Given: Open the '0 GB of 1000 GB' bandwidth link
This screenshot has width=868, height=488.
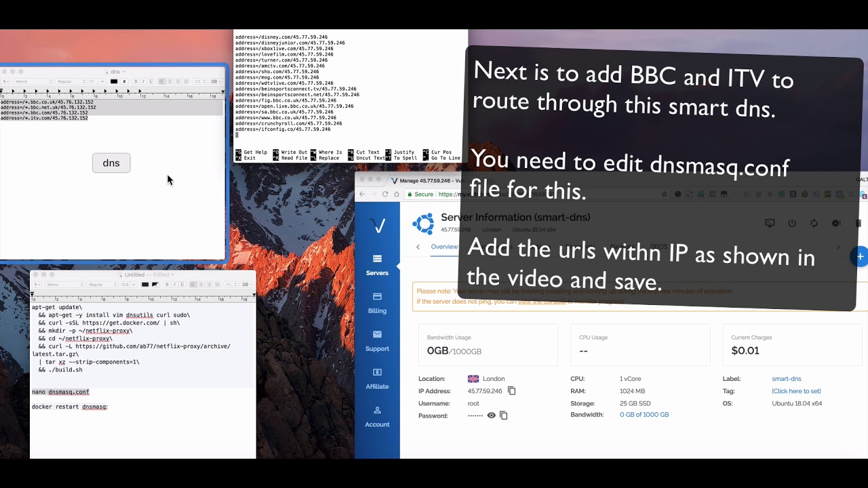Looking at the screenshot, I should pos(644,415).
